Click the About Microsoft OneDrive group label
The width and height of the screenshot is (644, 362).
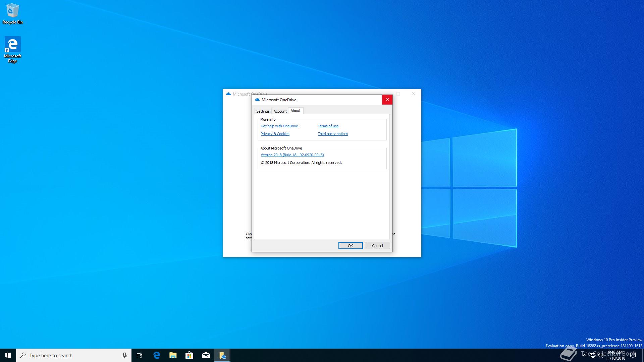(x=281, y=148)
